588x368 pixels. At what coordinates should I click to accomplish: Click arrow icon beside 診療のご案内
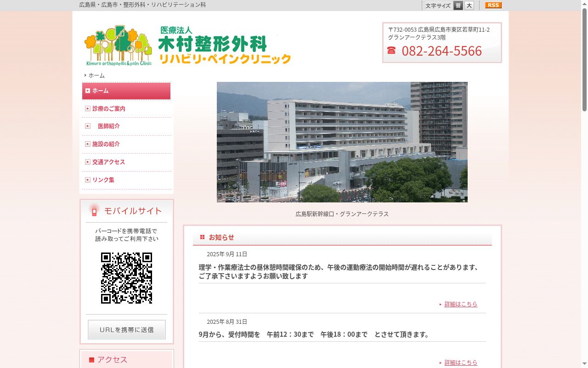click(x=88, y=109)
